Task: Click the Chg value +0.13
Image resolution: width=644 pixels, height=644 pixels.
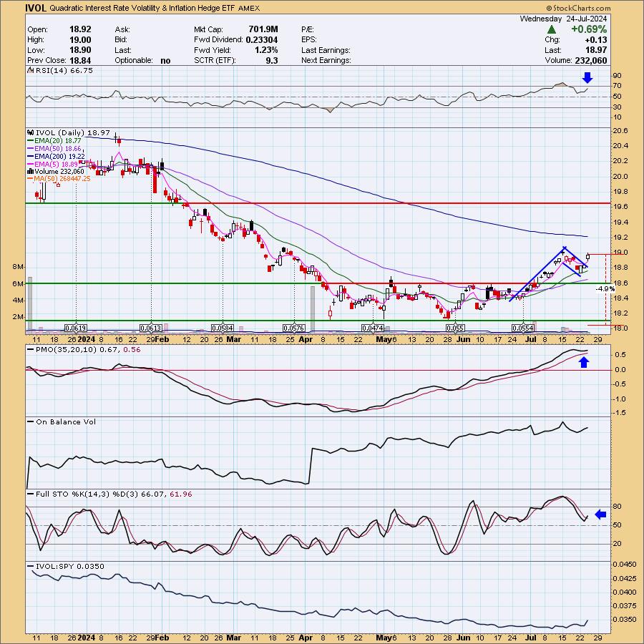Action: coord(597,40)
